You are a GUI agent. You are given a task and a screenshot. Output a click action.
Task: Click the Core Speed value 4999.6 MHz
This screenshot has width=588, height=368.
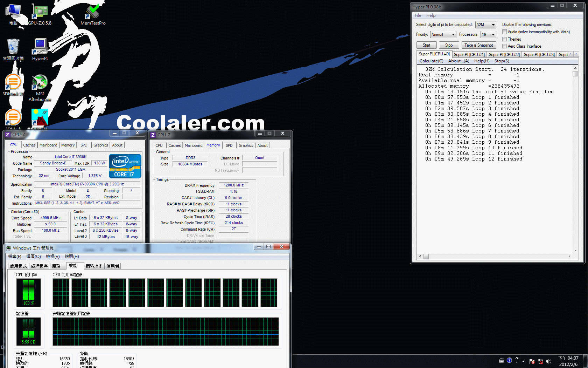pyautogui.click(x=51, y=218)
